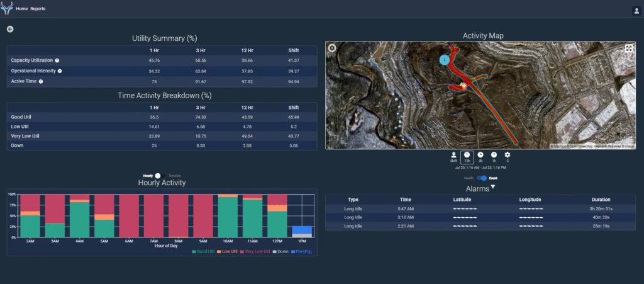Expand the Activity Map to fullscreen
The image size is (644, 284).
pos(629,48)
